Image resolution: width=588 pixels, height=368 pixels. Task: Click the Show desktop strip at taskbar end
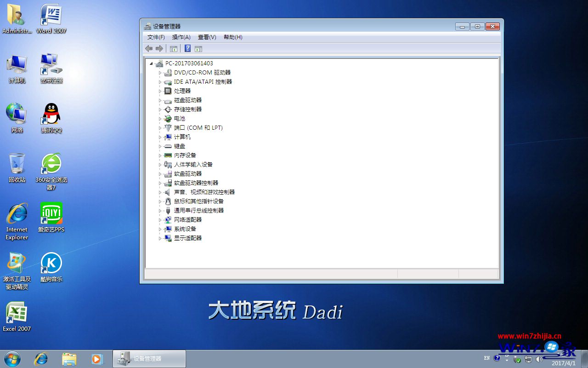click(584, 359)
